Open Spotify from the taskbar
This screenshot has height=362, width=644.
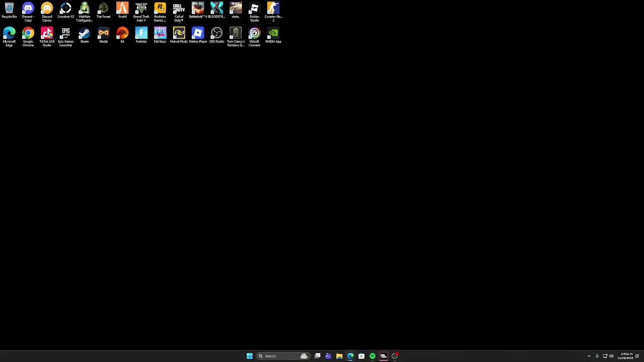[372, 356]
